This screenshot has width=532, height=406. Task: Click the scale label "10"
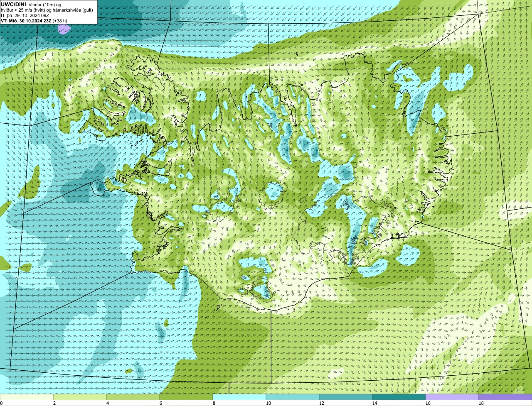point(268,403)
